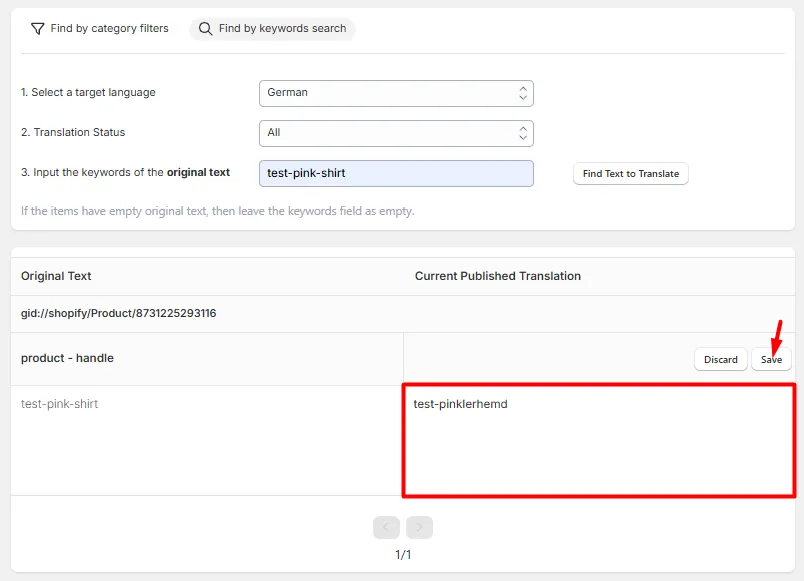Click the Input the keywords label
Image resolution: width=804 pixels, height=581 pixels.
point(125,172)
